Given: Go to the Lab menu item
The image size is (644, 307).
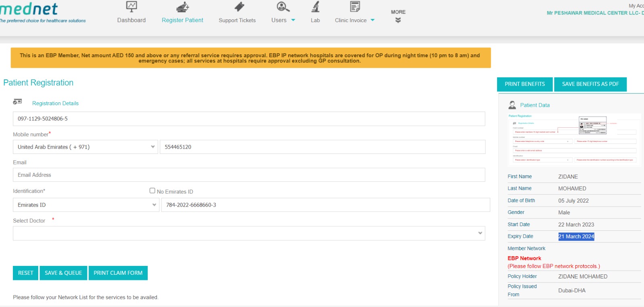Looking at the screenshot, I should (315, 20).
